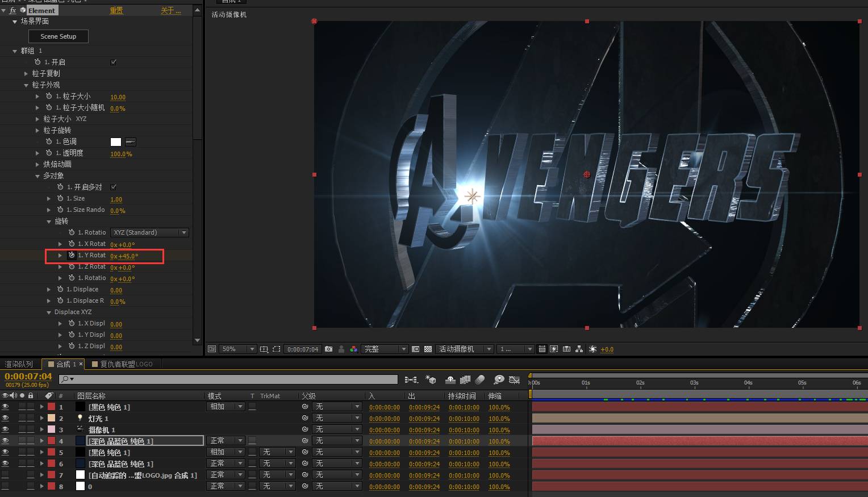Open the 活动摄像机 3D view dropdown
The image size is (868, 497).
465,349
